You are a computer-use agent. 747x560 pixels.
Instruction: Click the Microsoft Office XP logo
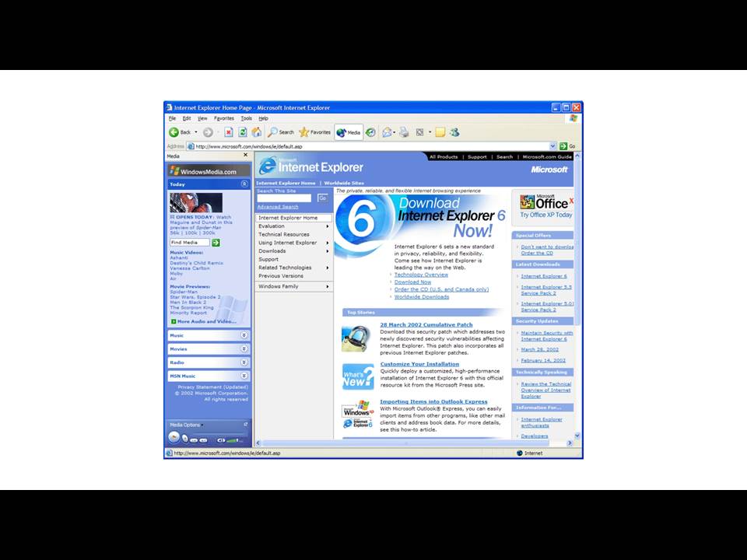[x=546, y=202]
